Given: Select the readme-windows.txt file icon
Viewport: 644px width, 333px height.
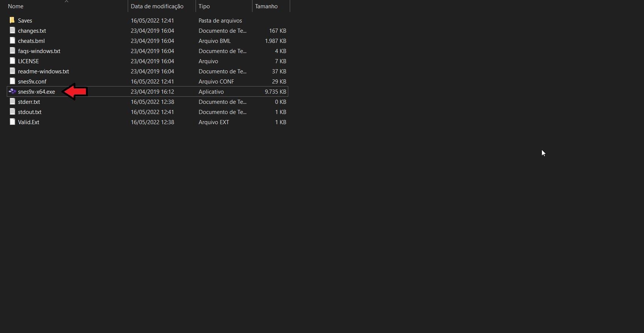Looking at the screenshot, I should pyautogui.click(x=12, y=71).
